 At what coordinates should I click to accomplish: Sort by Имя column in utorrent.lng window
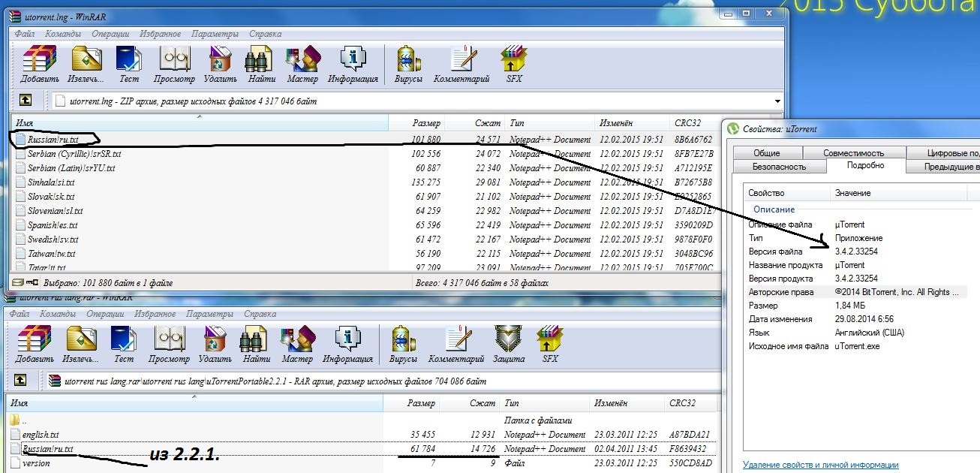click(200, 122)
